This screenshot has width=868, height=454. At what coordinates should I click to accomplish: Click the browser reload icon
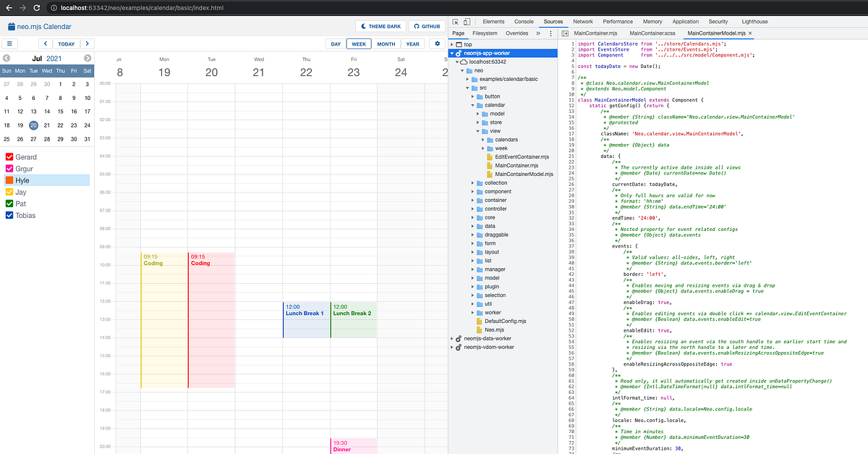[38, 7]
